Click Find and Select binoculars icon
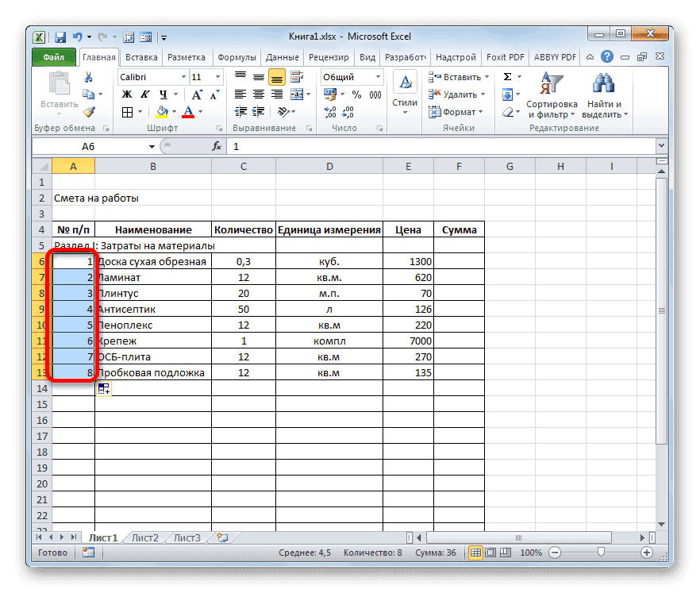 pos(602,84)
